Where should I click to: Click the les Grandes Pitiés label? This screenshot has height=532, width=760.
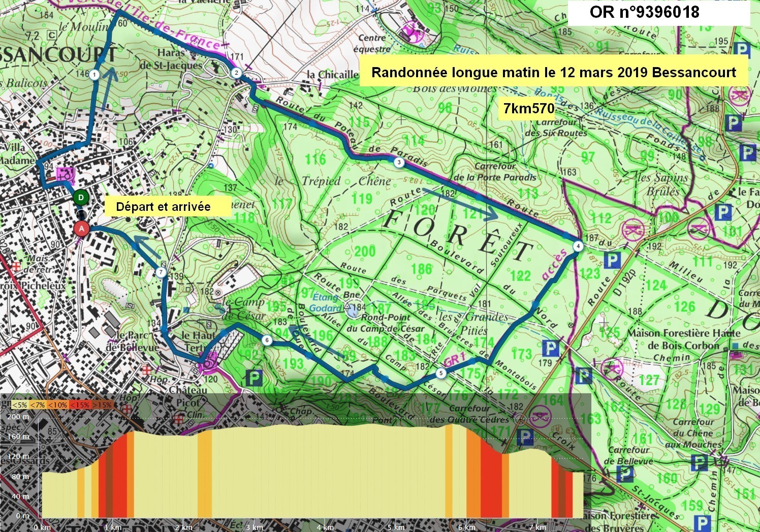474,324
